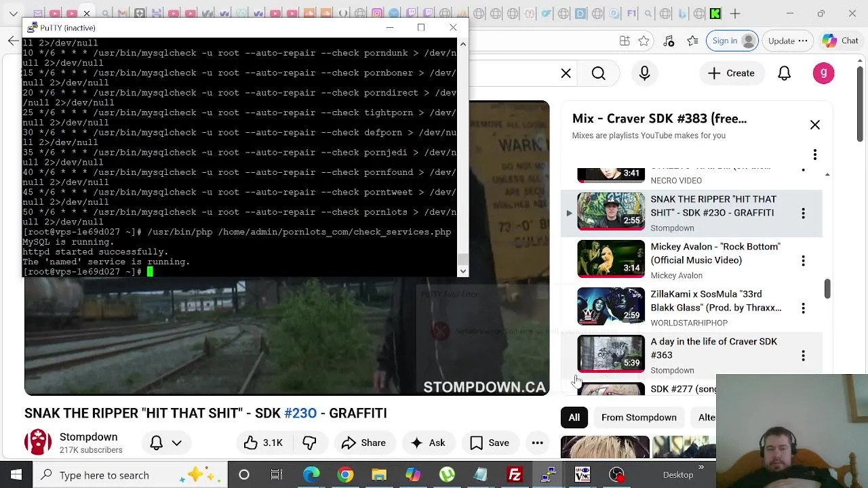Click PuTTY scrollbar up arrow
Screen dimensions: 868x488
click(x=463, y=44)
